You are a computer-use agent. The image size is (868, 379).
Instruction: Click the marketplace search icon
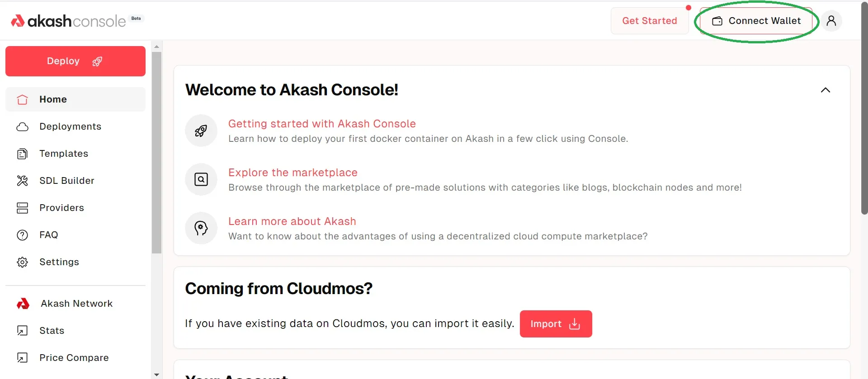coord(201,179)
